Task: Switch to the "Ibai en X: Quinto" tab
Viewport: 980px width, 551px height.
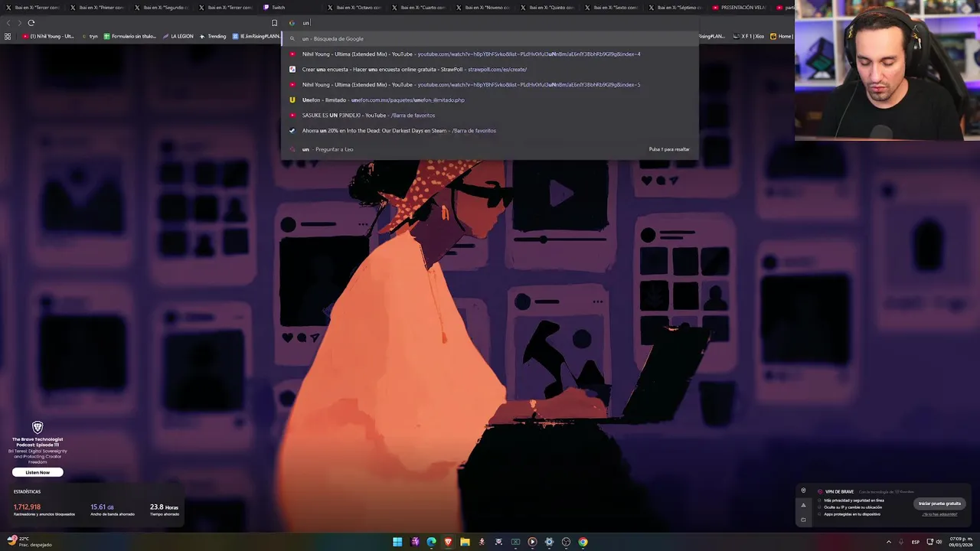Action: (548, 8)
